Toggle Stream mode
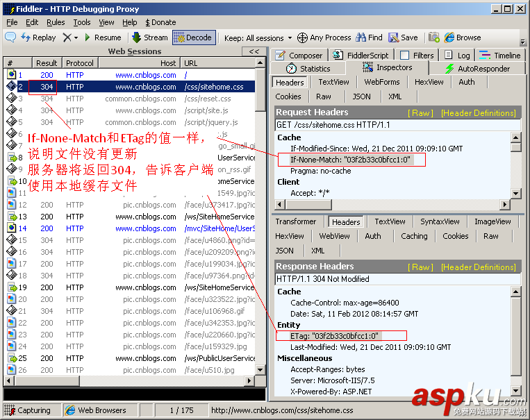The image size is (530, 420). click(x=150, y=37)
